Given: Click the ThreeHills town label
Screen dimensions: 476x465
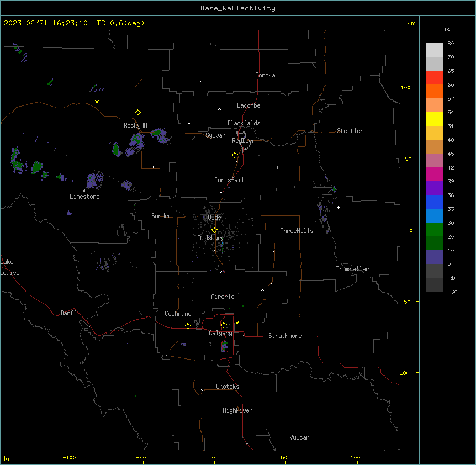Looking at the screenshot, I should click(297, 231).
